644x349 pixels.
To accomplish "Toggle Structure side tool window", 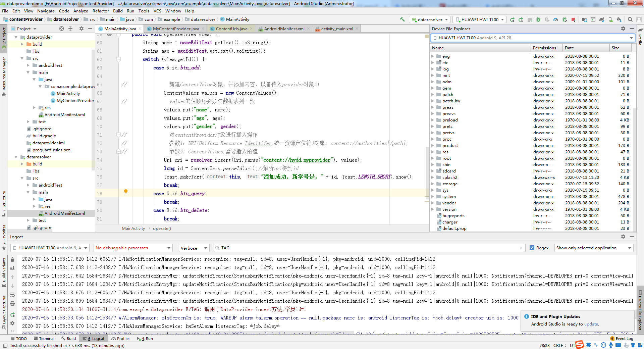I will click(x=4, y=203).
